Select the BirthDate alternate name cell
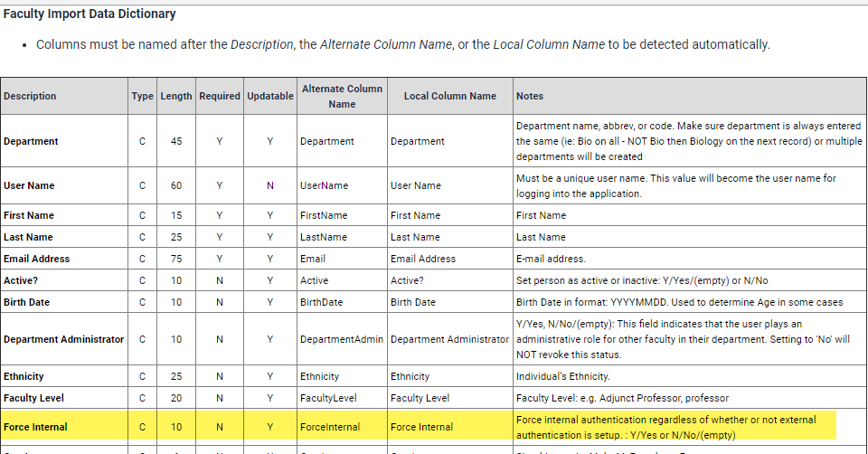This screenshot has height=454, width=868. 322,302
